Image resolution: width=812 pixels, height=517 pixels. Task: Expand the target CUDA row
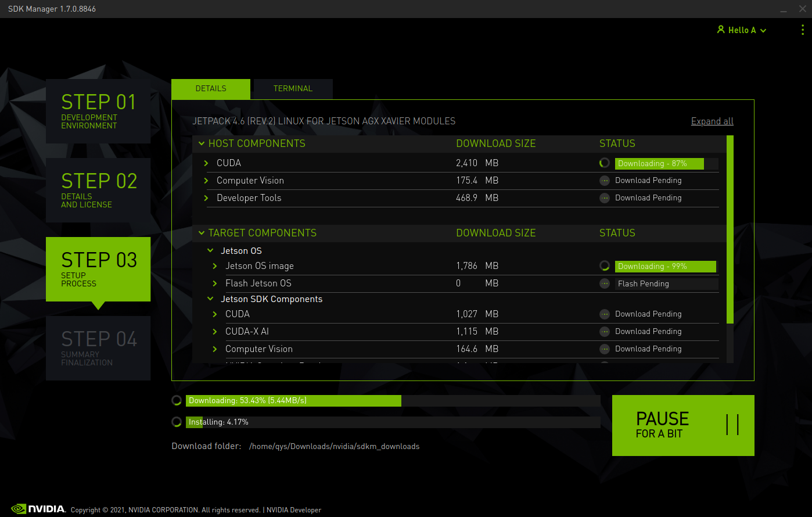[x=215, y=314]
